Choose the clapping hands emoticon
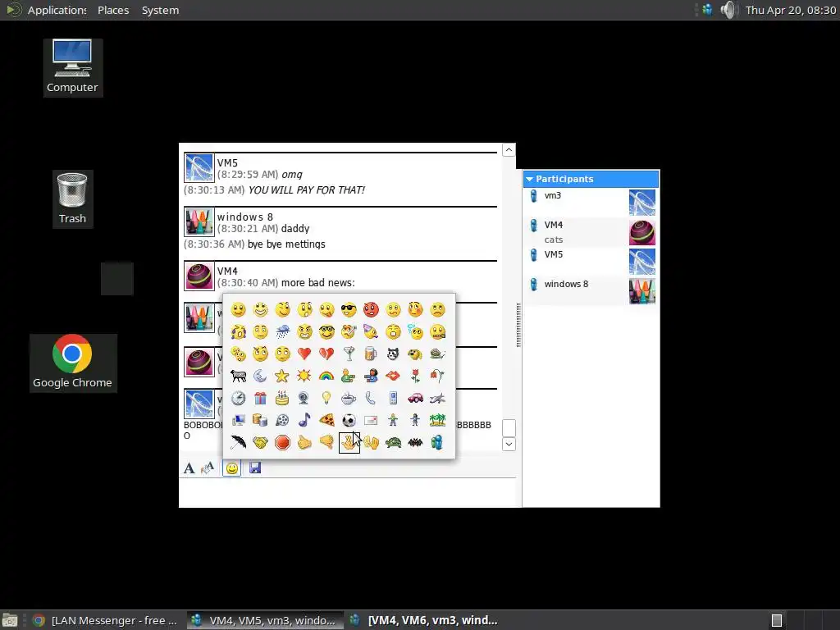840x630 pixels. [x=371, y=442]
